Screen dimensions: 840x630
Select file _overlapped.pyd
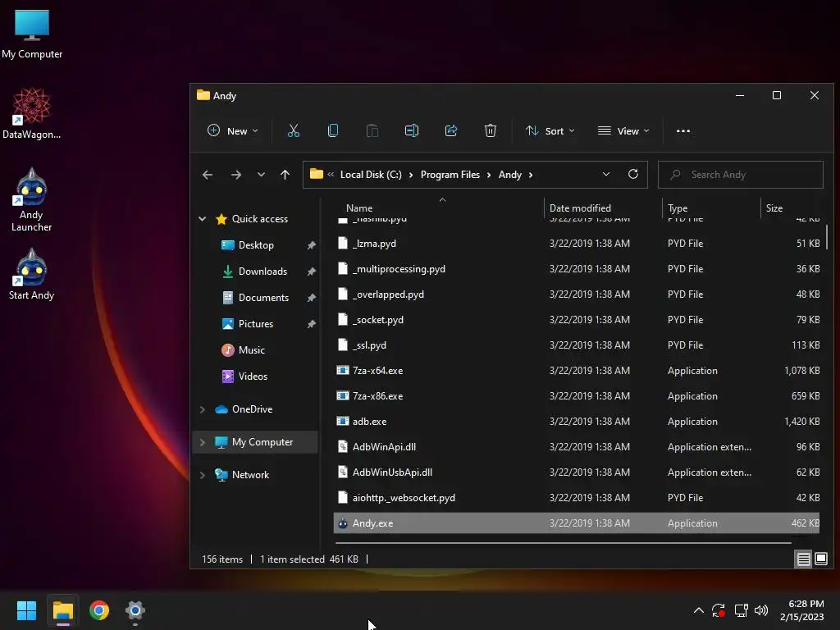click(577, 294)
